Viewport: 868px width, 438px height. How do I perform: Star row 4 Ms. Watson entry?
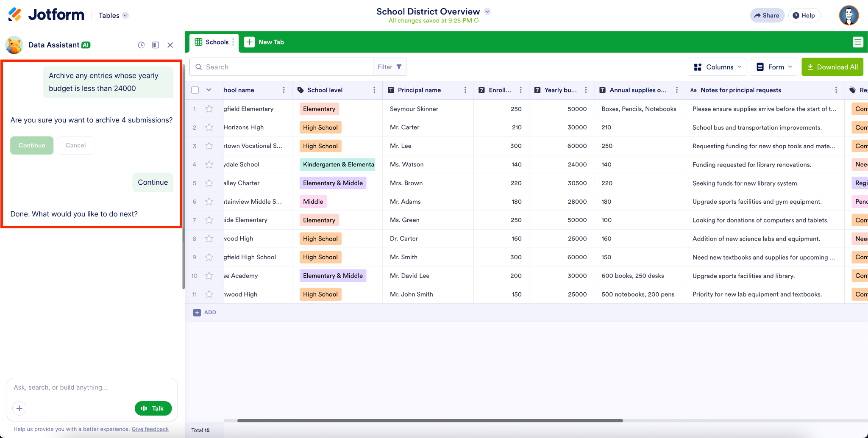209,164
